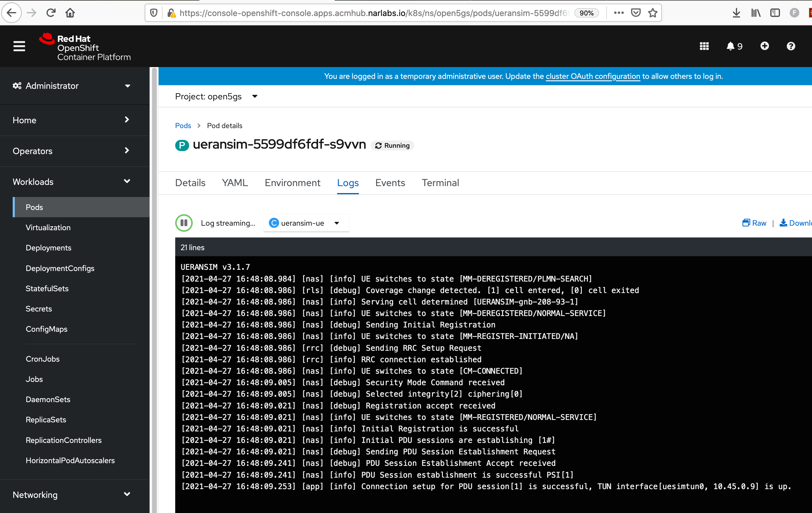Click the Firefox downloads arrow icon
812x513 pixels.
click(736, 13)
